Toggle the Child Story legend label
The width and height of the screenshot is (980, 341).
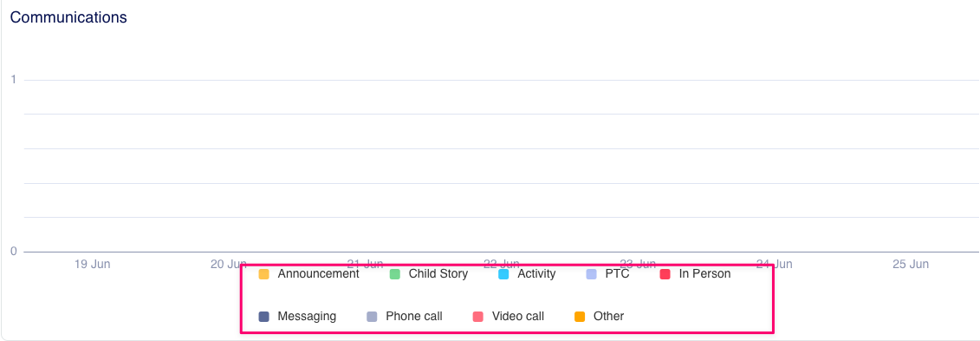pyautogui.click(x=438, y=273)
